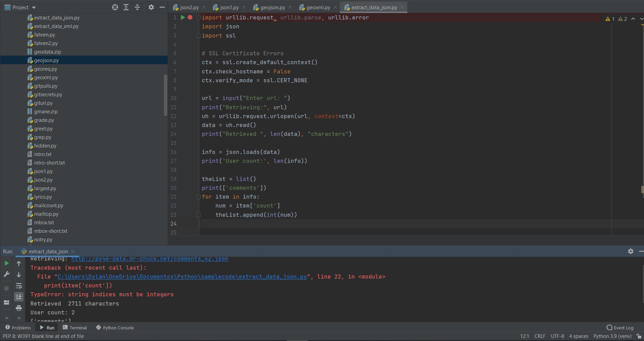Select extract_data_json.py editor tab
The image size is (644, 341).
[374, 7]
